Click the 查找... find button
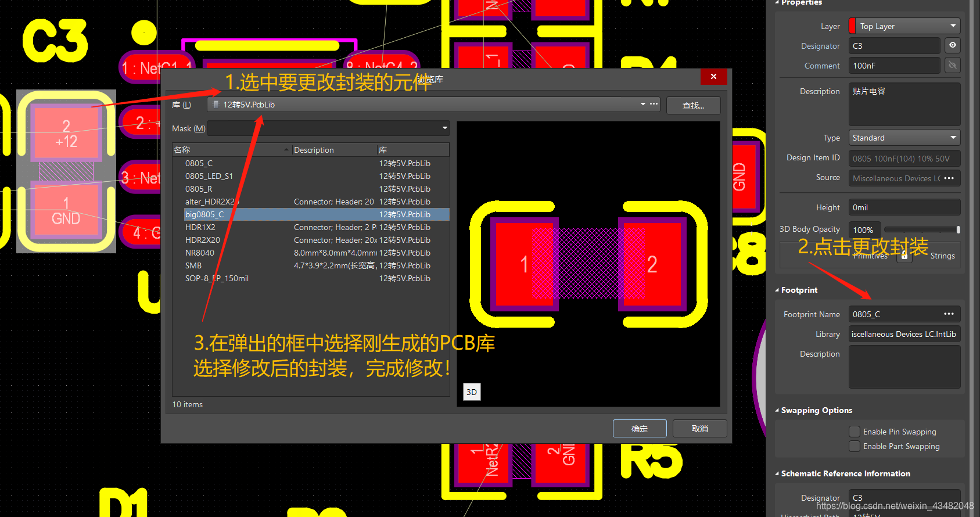The width and height of the screenshot is (980, 517). [693, 105]
